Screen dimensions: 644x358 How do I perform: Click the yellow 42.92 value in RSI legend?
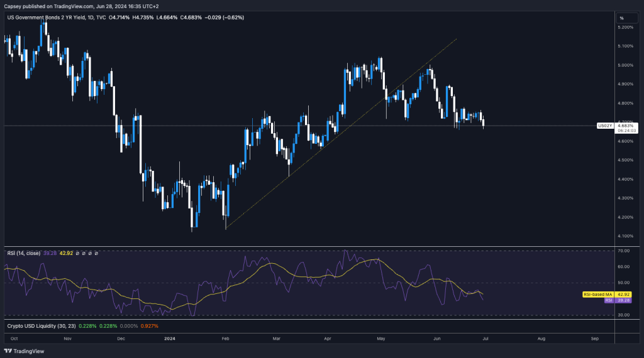pos(65,253)
